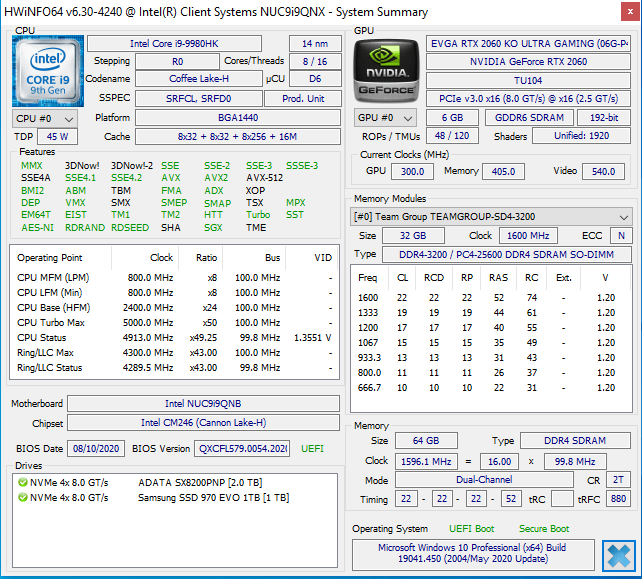Screen dimensions: 642x579
Task: Click the 45 W TDP value
Action: tap(57, 137)
